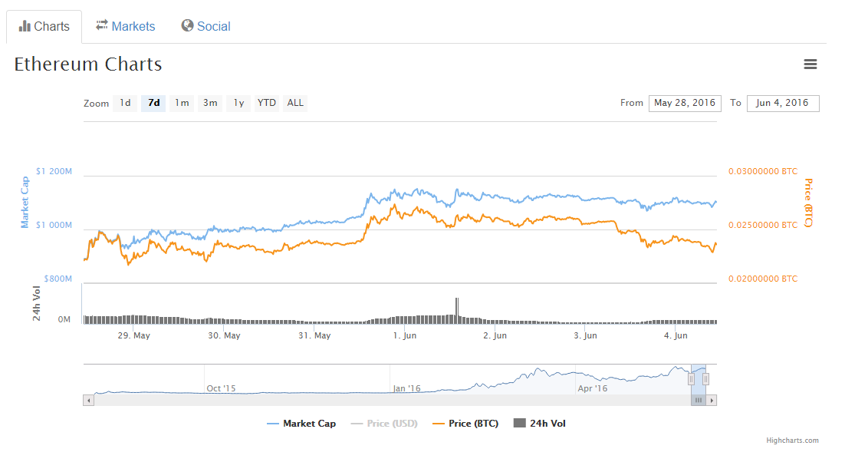Open the chart hamburger export menu
Image resolution: width=868 pixels, height=462 pixels.
pyautogui.click(x=810, y=64)
